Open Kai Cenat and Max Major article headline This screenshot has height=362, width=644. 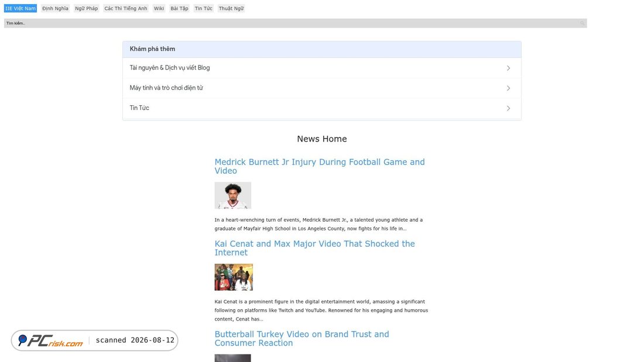tap(314, 248)
